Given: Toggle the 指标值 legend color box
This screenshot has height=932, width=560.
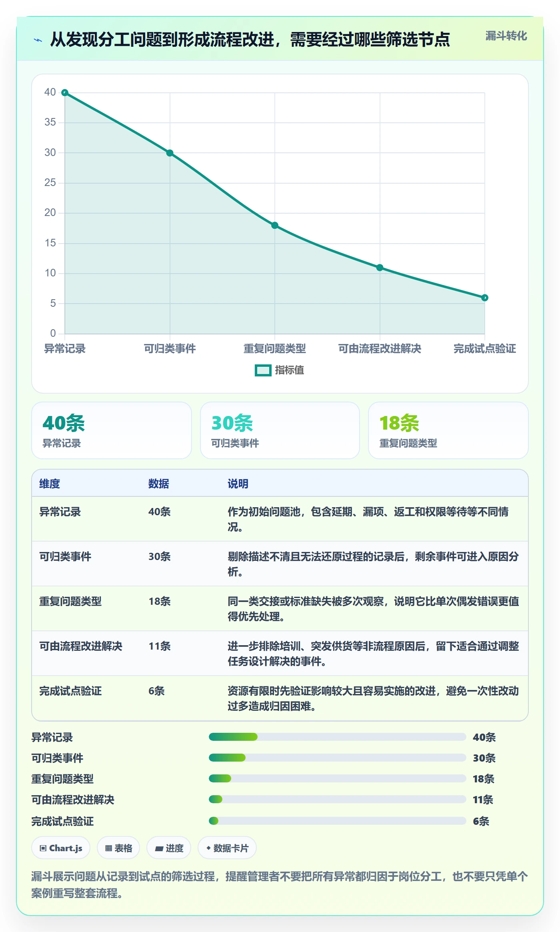Looking at the screenshot, I should point(263,370).
